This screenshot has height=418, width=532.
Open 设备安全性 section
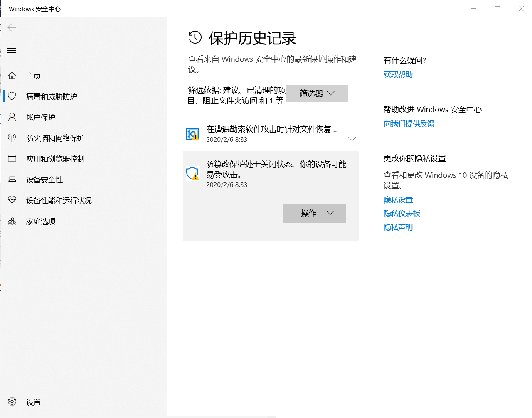coord(44,179)
